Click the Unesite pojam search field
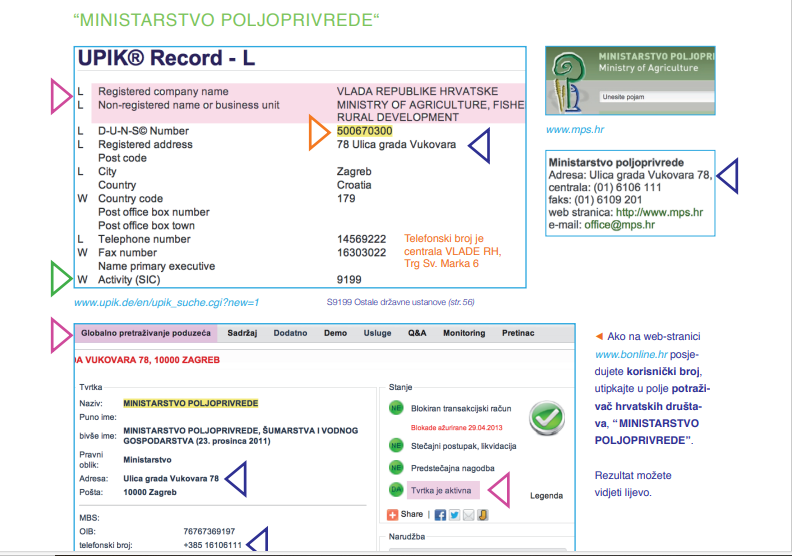792x556 pixels. click(657, 97)
